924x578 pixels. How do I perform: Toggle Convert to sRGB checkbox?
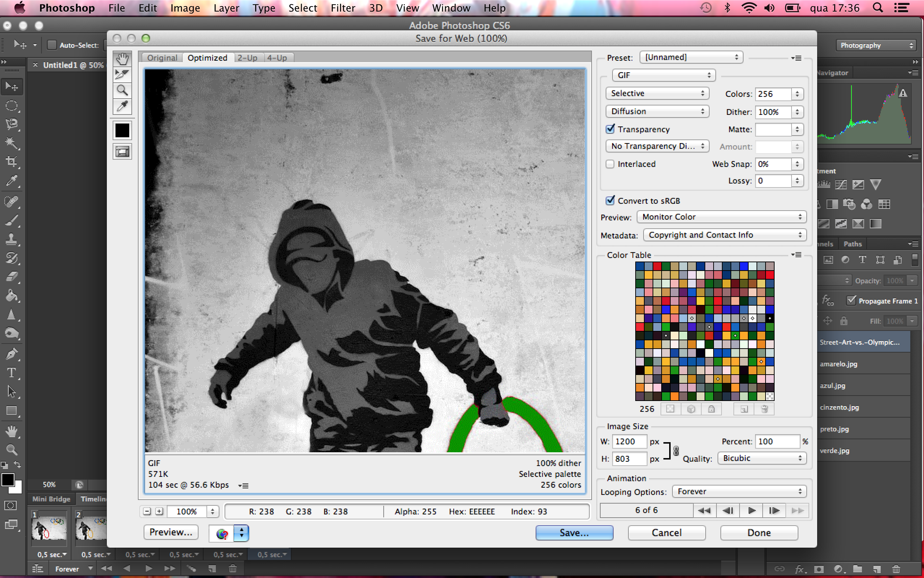(x=610, y=200)
